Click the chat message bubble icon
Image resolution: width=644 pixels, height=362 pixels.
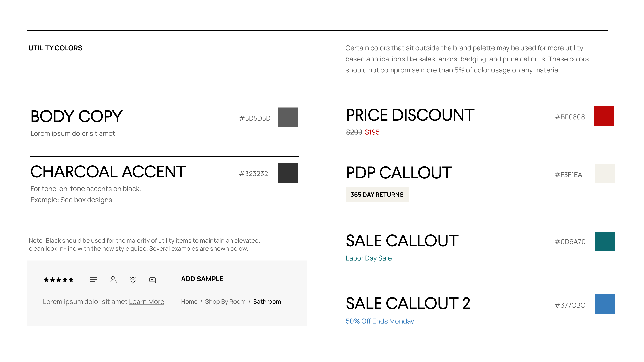(153, 280)
